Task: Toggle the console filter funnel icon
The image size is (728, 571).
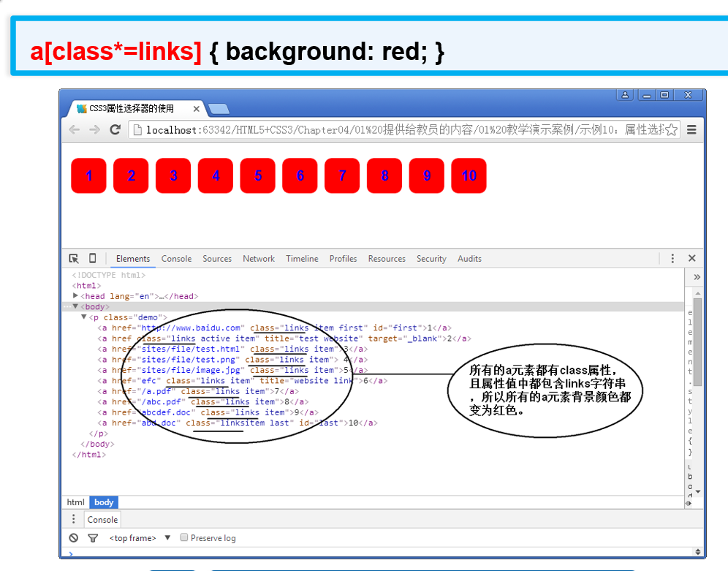Action: point(93,538)
